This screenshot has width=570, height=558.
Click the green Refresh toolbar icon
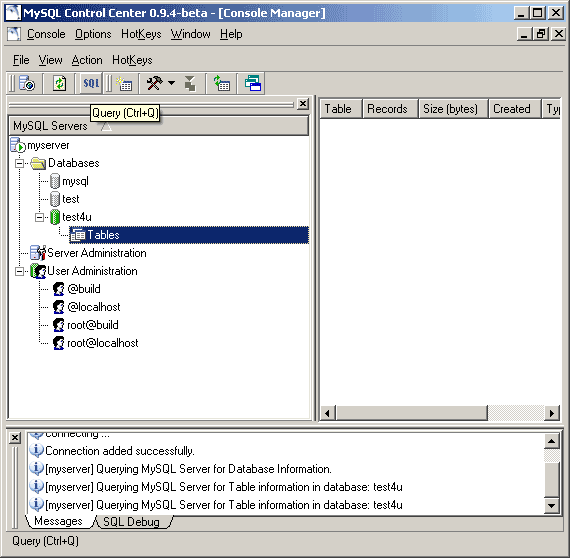pyautogui.click(x=59, y=84)
